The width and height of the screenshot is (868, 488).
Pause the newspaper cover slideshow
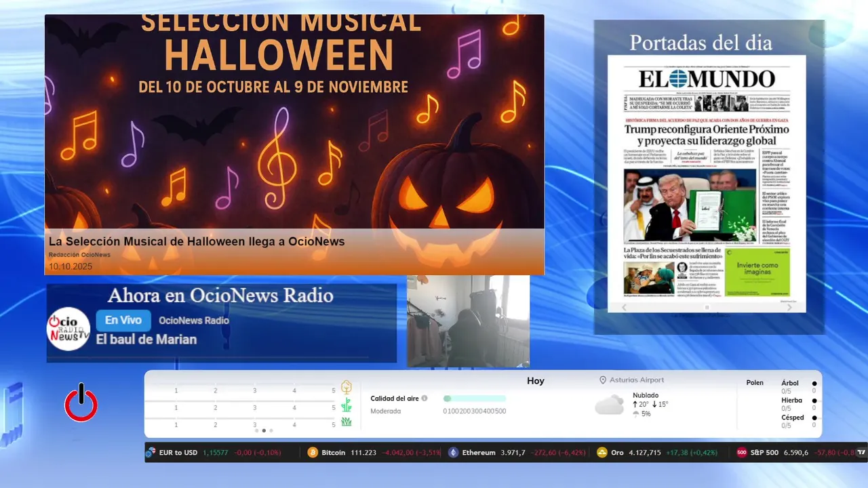coord(707,308)
